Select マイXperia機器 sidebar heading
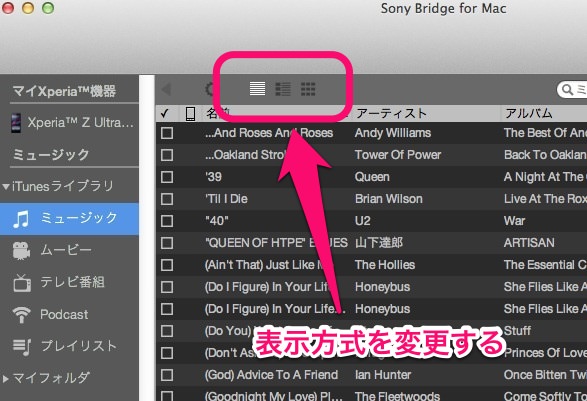This screenshot has width=587, height=401. click(64, 91)
